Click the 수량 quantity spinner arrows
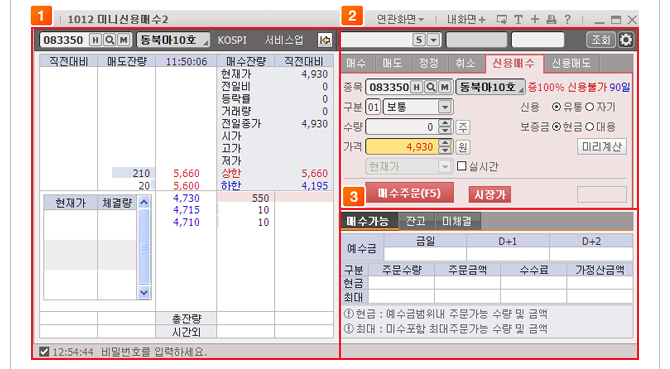Viewport: 670px width, 369px height. pyautogui.click(x=445, y=127)
